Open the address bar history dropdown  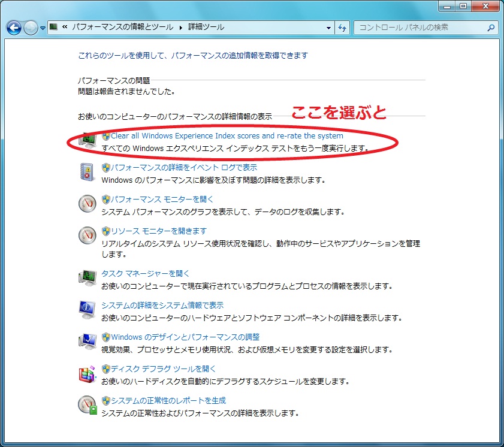click(x=328, y=28)
